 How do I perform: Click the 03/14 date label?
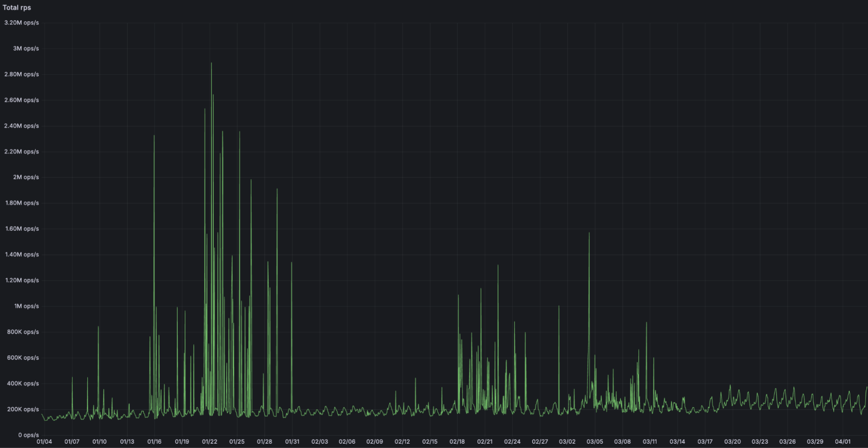click(x=677, y=442)
